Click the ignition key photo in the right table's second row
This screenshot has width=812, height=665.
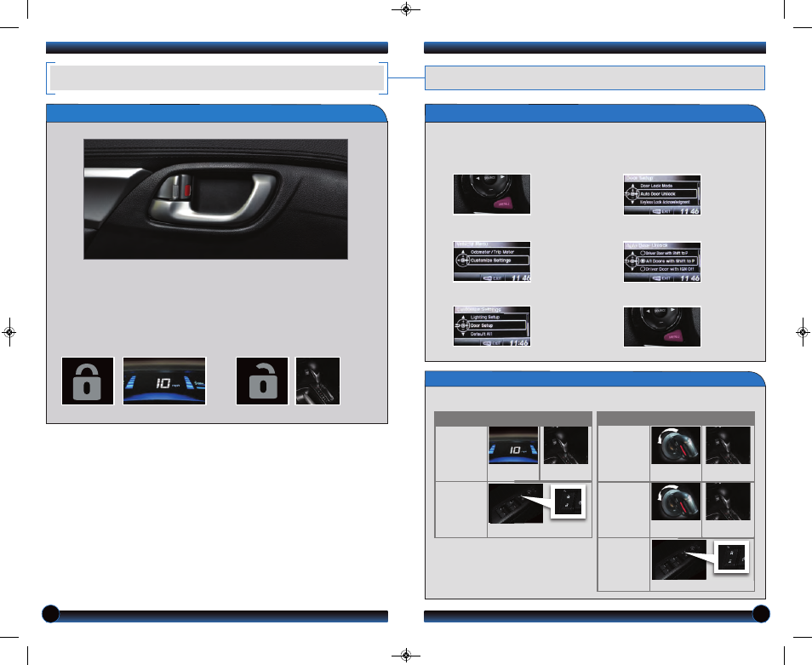(x=675, y=502)
